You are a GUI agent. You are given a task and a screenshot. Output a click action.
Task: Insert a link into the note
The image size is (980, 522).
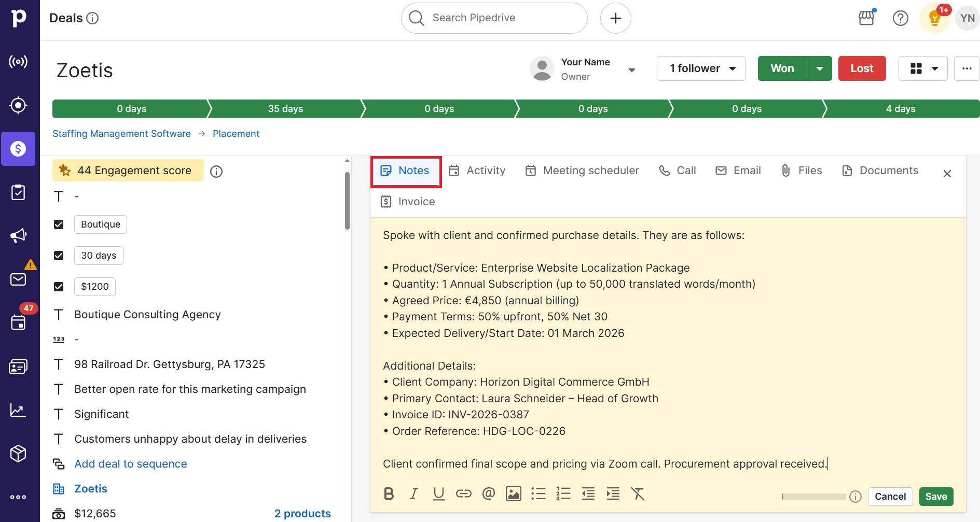464,494
